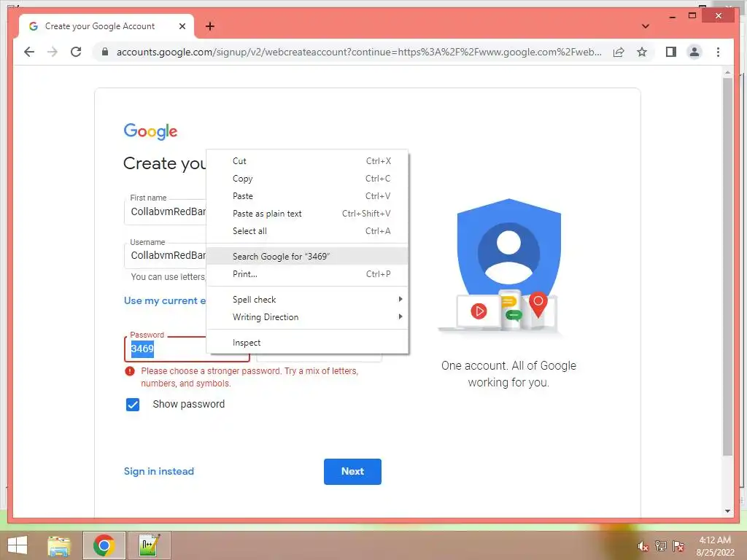747x560 pixels.
Task: Open File Explorer from the taskbar
Action: click(59, 545)
